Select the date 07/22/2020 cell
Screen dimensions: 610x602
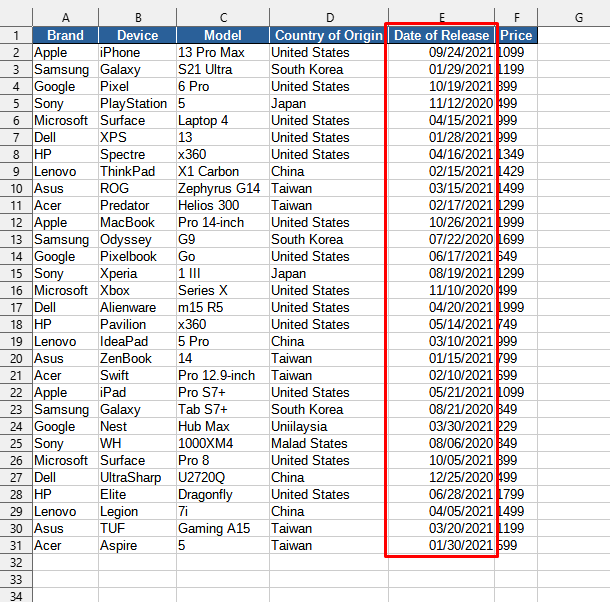[x=442, y=239]
